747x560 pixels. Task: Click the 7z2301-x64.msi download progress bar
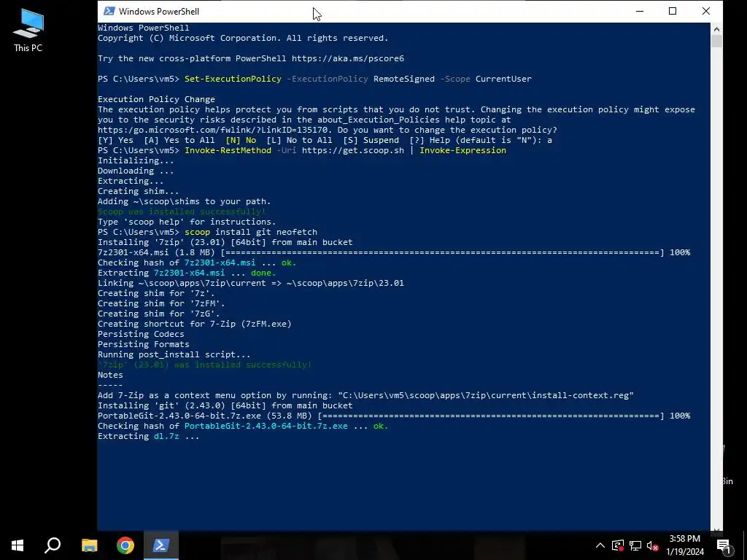[x=442, y=252]
